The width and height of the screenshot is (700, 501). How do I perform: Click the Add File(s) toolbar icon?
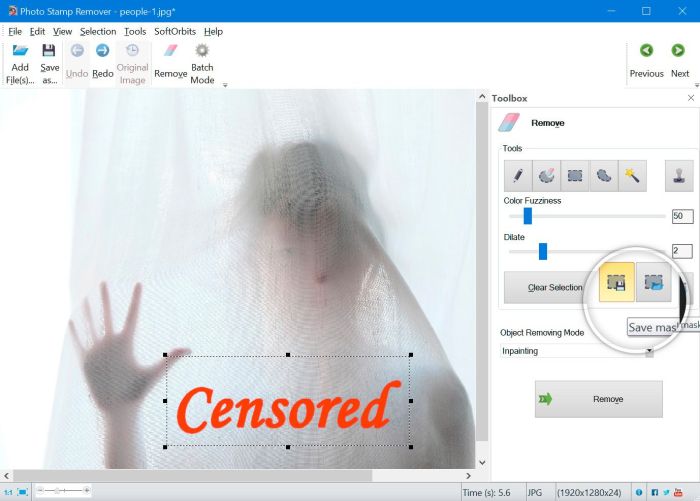20,50
